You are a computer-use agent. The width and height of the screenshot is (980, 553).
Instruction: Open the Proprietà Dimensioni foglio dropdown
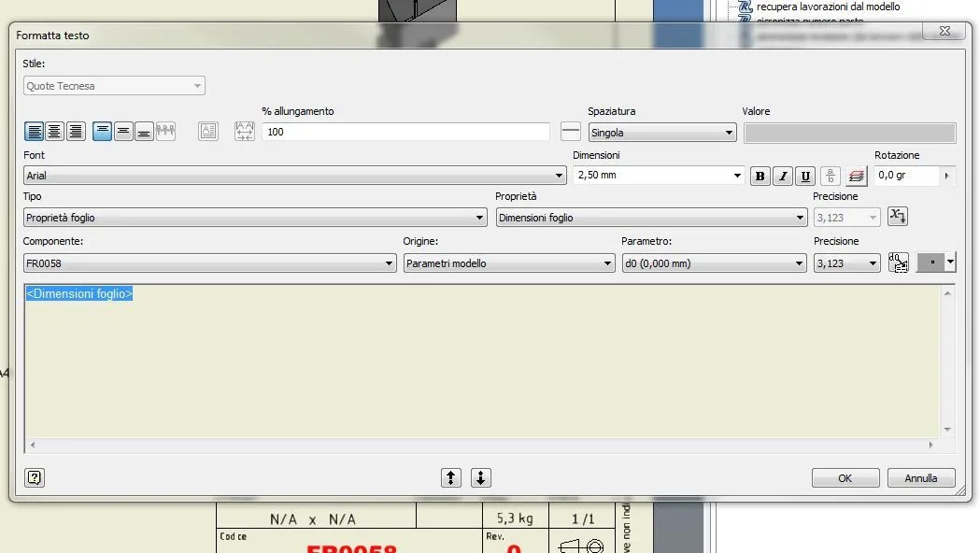pos(651,218)
